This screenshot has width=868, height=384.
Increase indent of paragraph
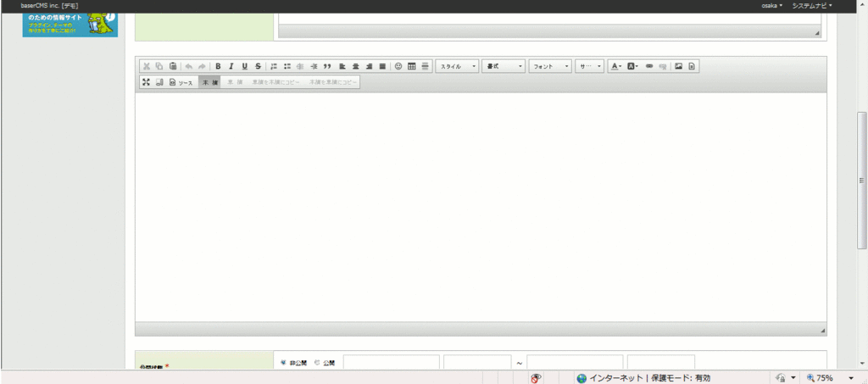314,66
